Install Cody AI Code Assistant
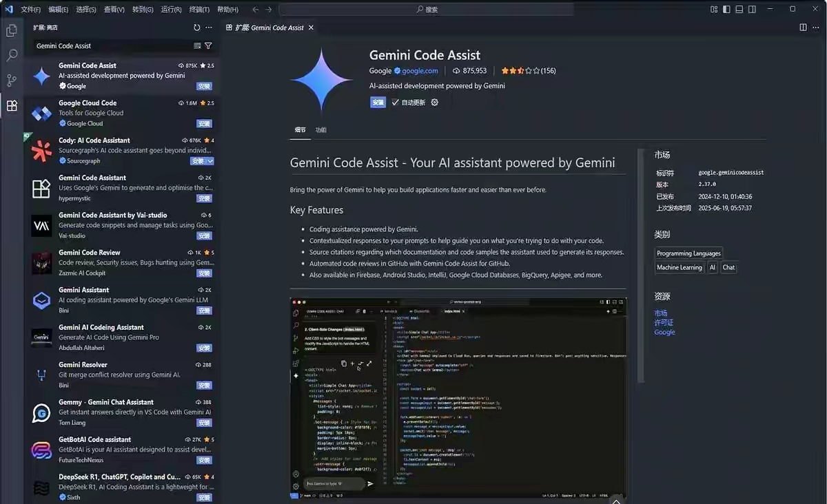The width and height of the screenshot is (827, 504). click(x=198, y=161)
